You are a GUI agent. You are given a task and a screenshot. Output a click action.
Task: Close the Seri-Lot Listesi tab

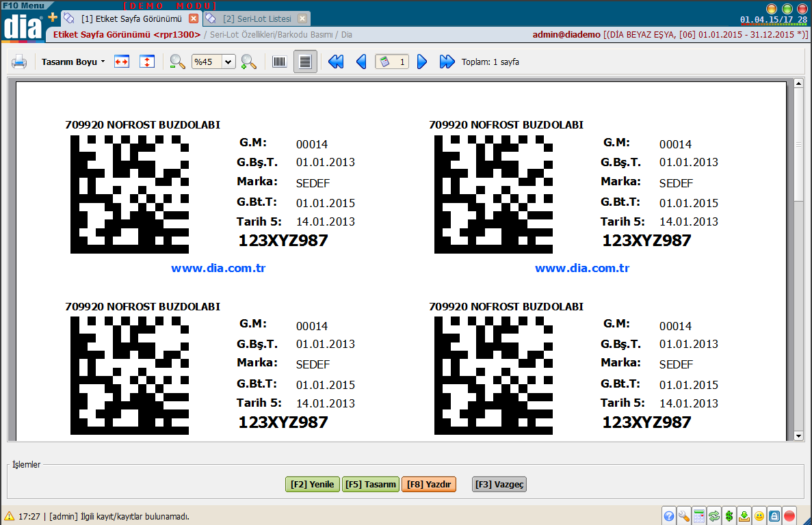pyautogui.click(x=302, y=18)
